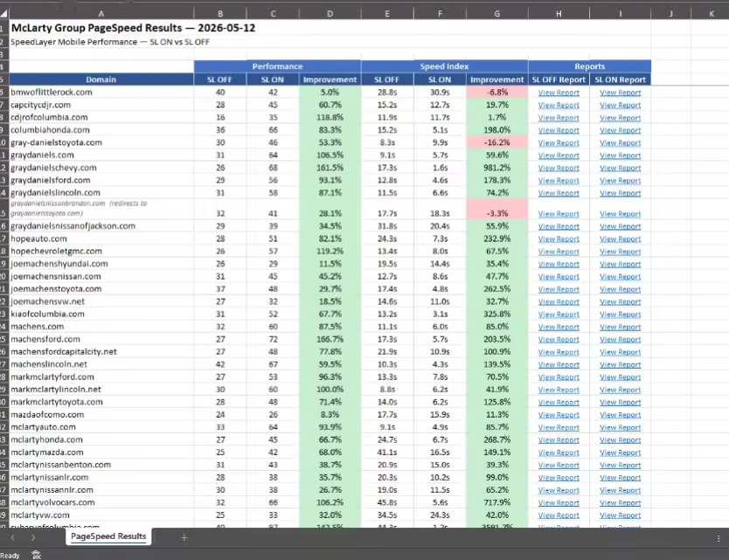729x560 pixels.
Task: Select the '100.0%' performance improvement cell
Action: pos(330,389)
